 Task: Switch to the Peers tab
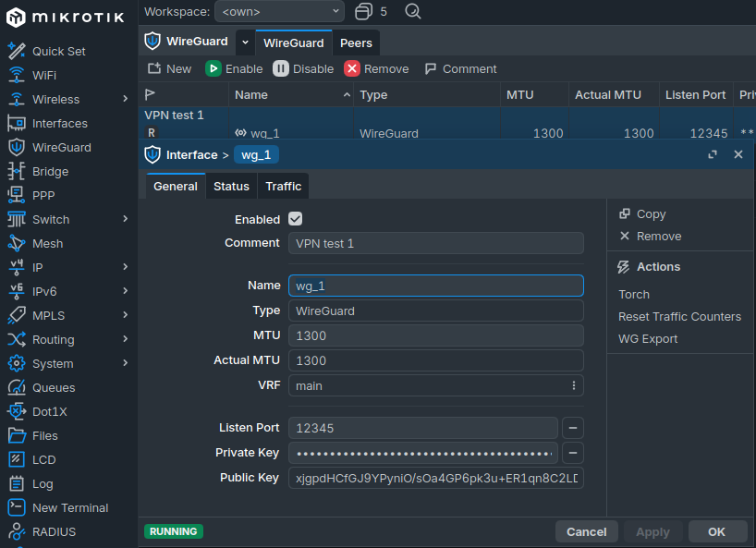(356, 43)
